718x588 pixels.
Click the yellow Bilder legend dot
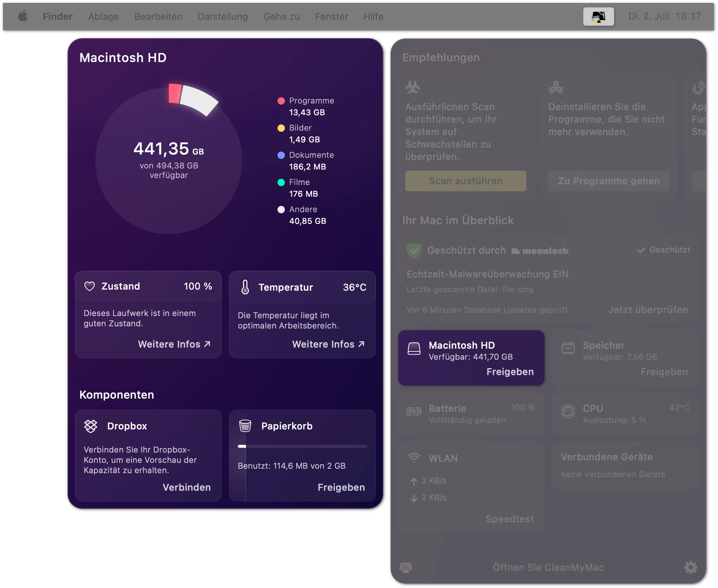click(281, 128)
